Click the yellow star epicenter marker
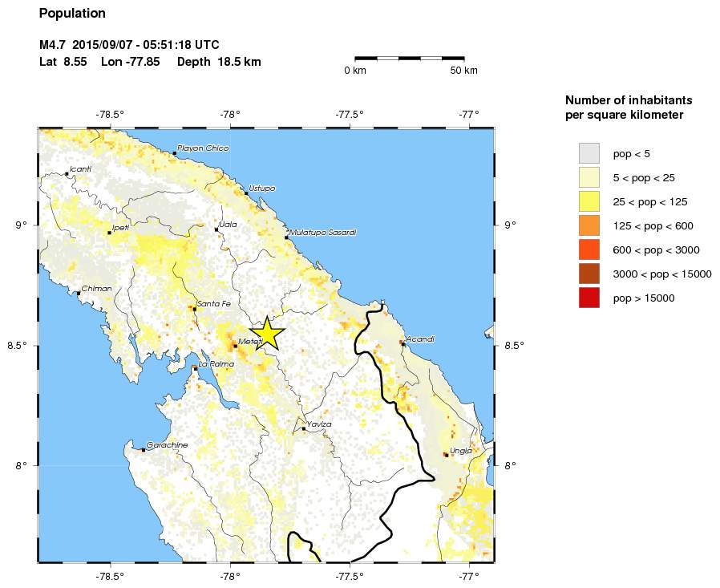 266,334
